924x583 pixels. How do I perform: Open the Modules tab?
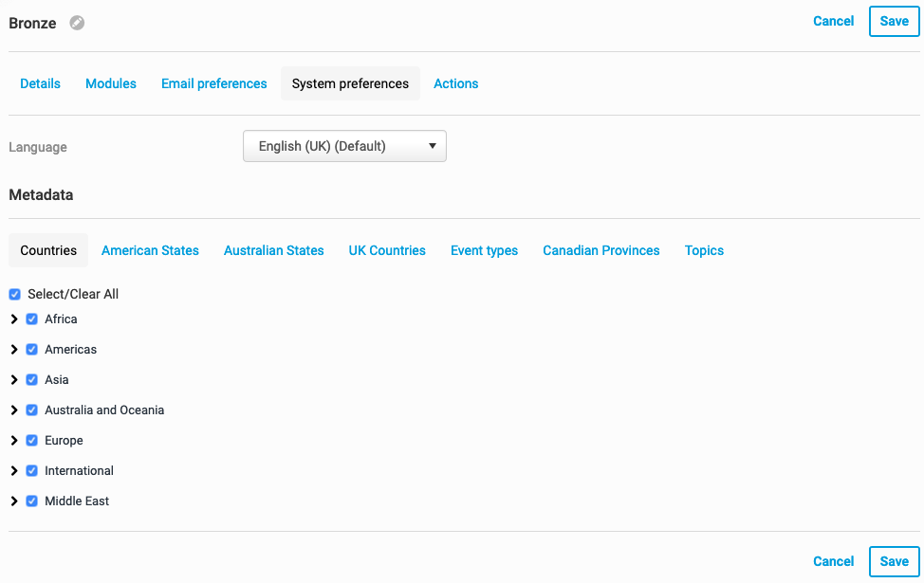pos(111,84)
